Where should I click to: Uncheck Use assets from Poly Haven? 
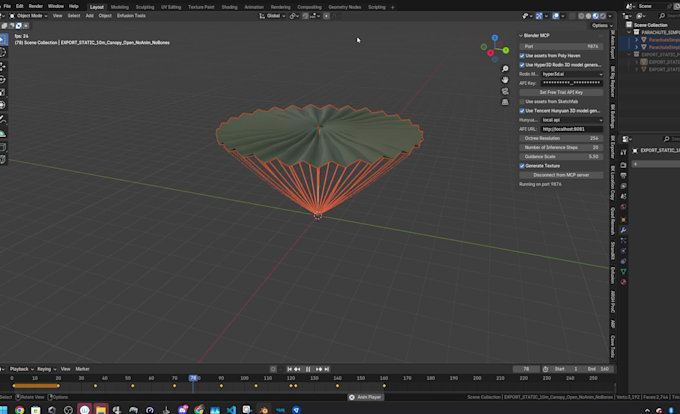coord(522,55)
